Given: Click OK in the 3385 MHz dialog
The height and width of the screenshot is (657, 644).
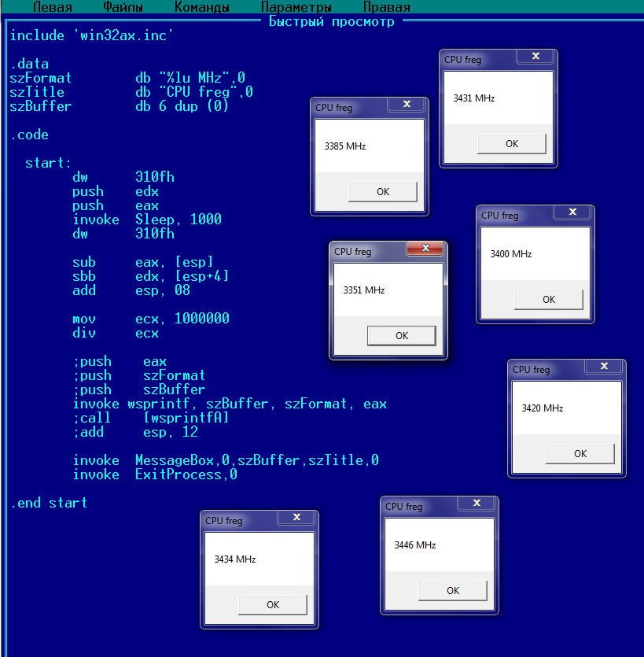Looking at the screenshot, I should 383,192.
